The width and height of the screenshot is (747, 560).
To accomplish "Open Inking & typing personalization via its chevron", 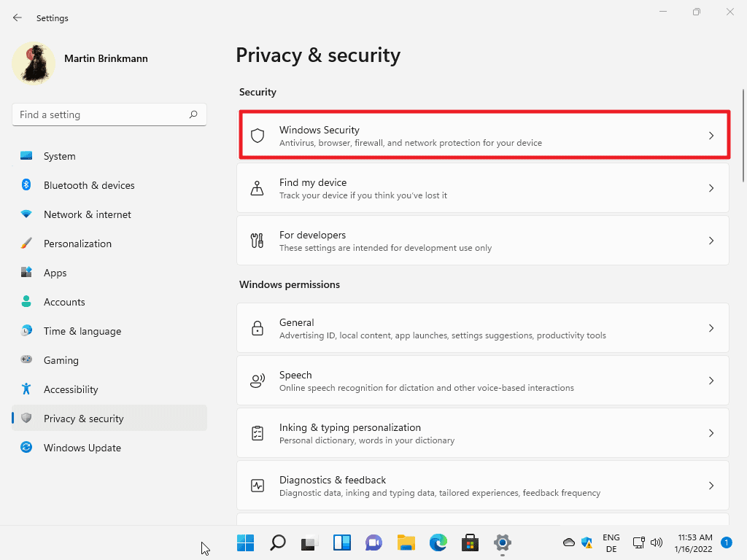I will click(711, 432).
